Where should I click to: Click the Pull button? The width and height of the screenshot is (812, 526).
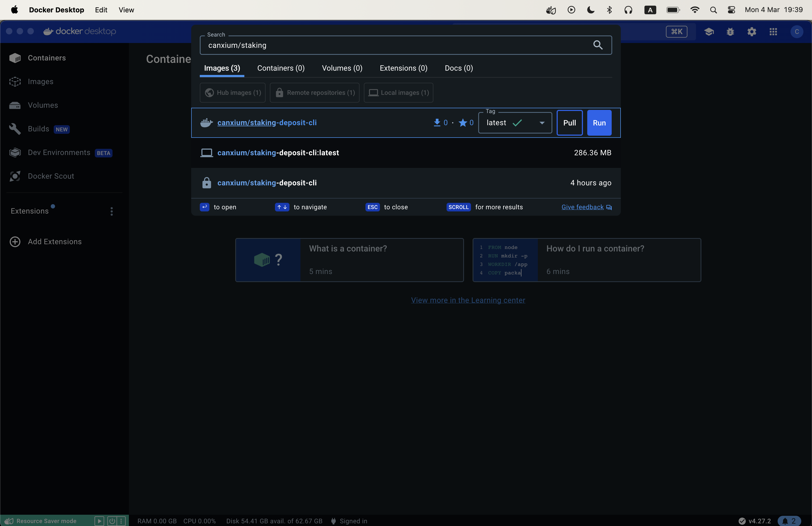pyautogui.click(x=570, y=123)
